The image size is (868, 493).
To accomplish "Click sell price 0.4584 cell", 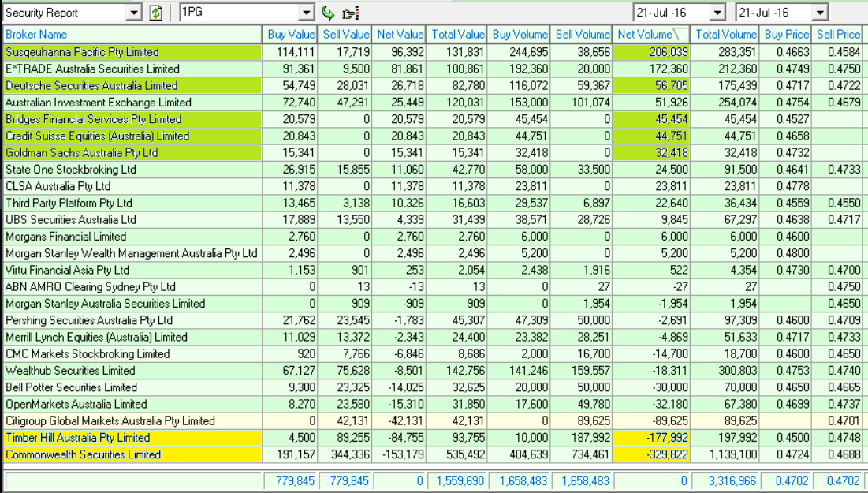I will (837, 52).
